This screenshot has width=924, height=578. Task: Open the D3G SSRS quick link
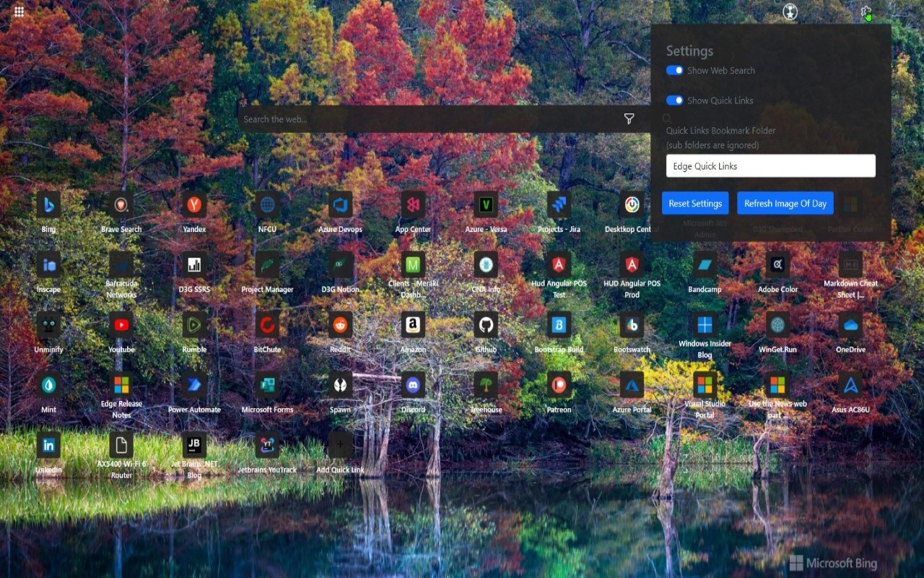coord(194,264)
